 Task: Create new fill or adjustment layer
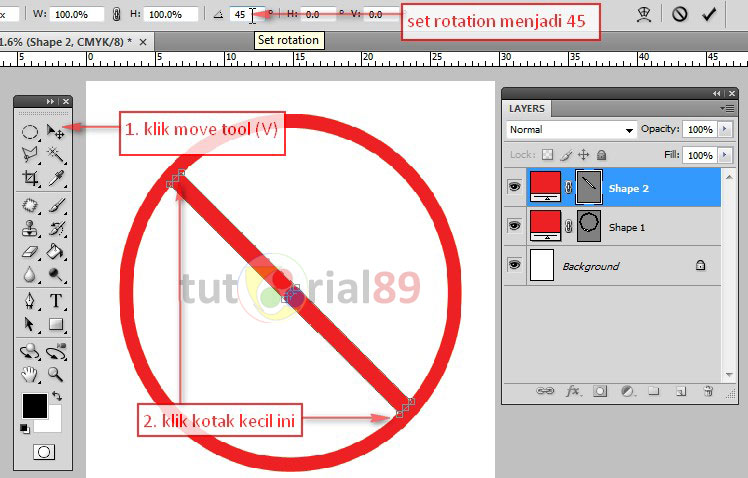click(x=627, y=391)
